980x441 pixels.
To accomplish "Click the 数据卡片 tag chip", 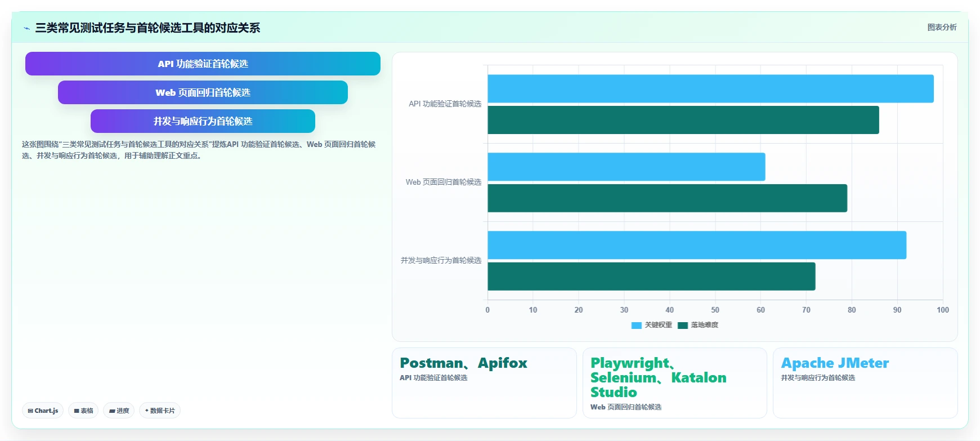I will tap(160, 411).
